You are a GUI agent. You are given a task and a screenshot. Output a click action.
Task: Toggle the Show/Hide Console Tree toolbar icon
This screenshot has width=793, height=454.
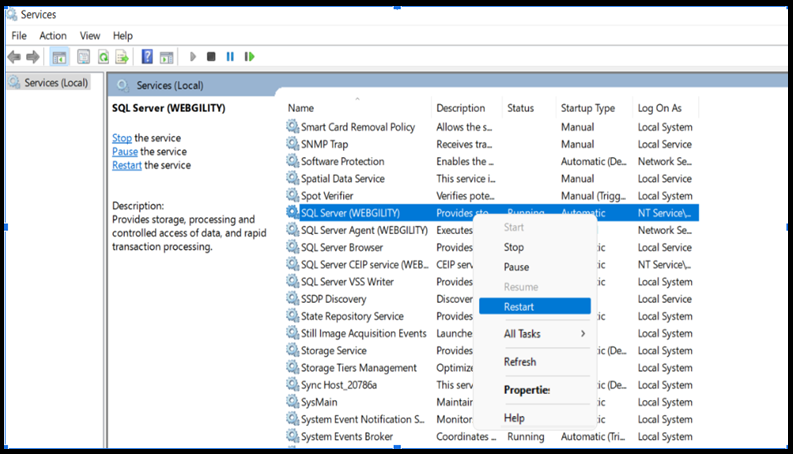click(x=60, y=57)
